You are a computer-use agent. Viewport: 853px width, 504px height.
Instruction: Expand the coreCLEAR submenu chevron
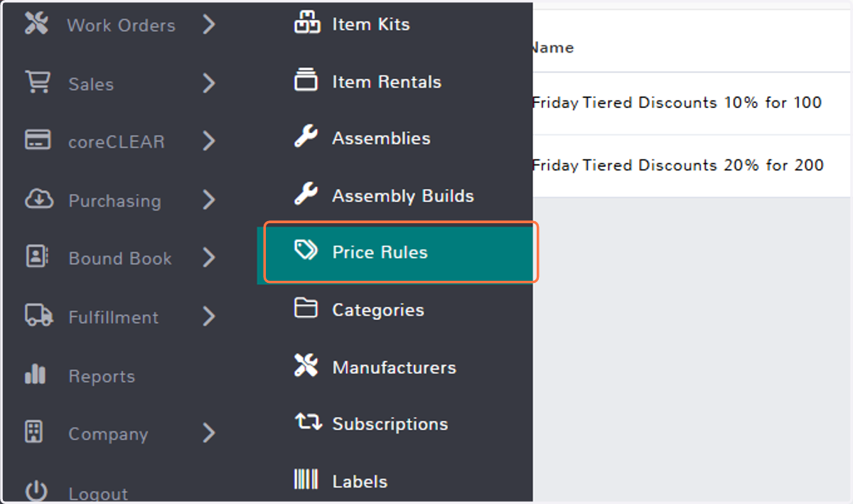[x=208, y=141]
